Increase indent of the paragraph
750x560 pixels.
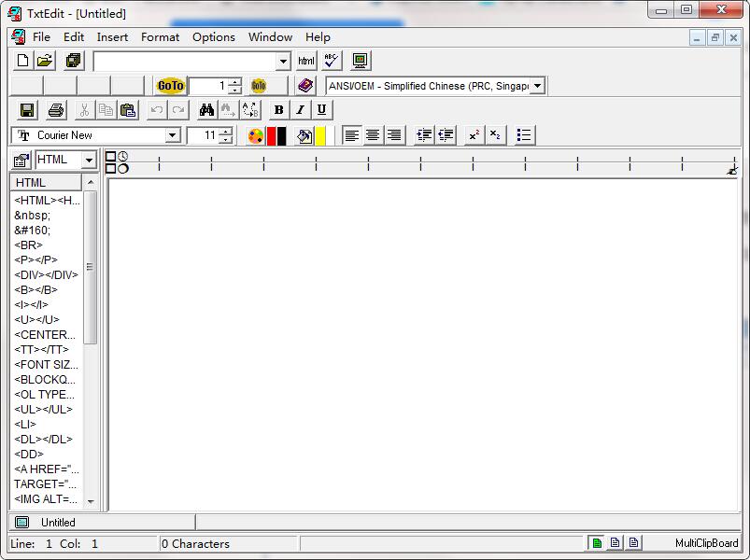pyautogui.click(x=424, y=135)
